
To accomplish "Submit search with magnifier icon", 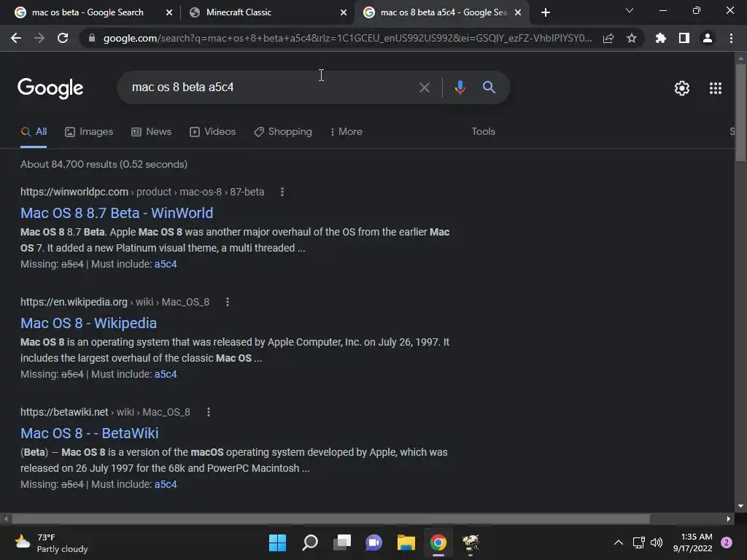I will (489, 87).
